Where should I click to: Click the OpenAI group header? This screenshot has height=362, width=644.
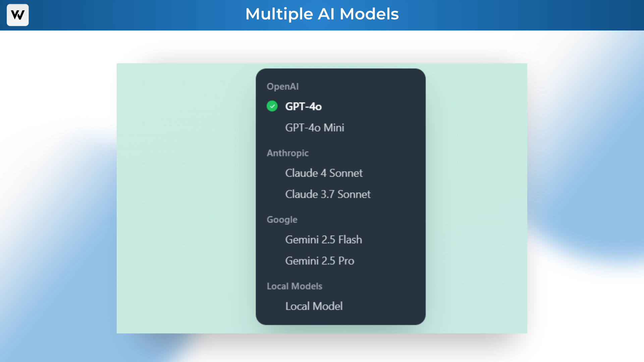pyautogui.click(x=282, y=86)
